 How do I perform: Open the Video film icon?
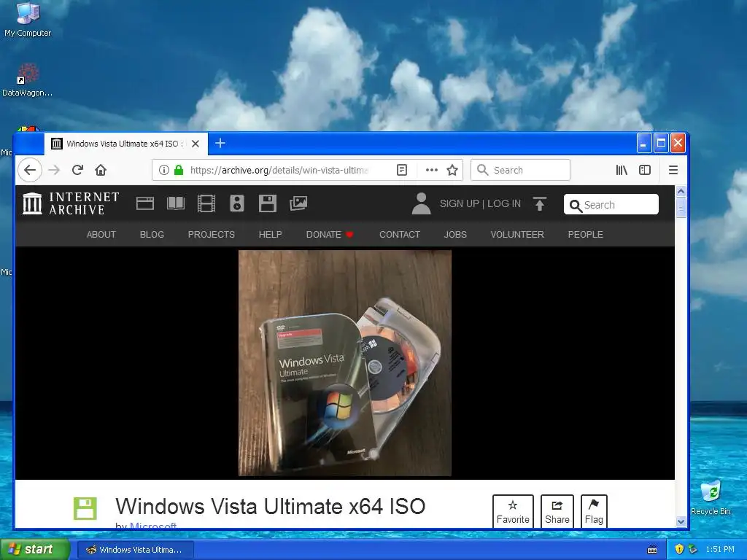pos(206,203)
